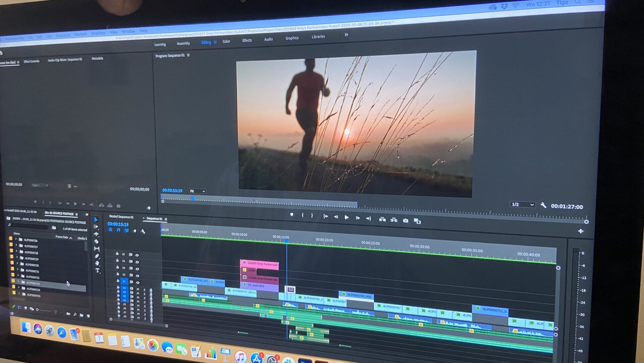Open Safari from the dock

click(62, 332)
